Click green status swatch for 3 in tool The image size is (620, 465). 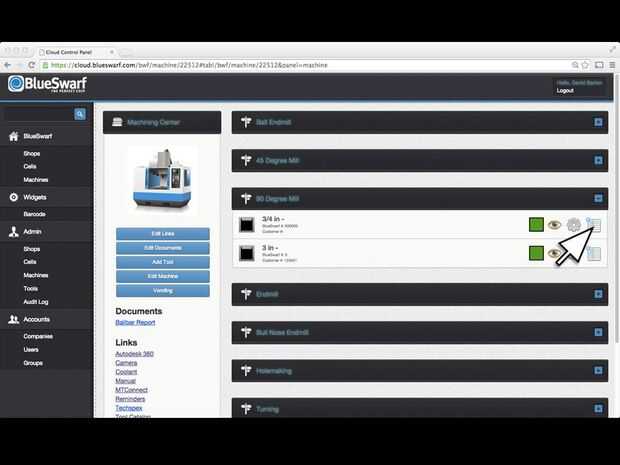click(x=536, y=253)
